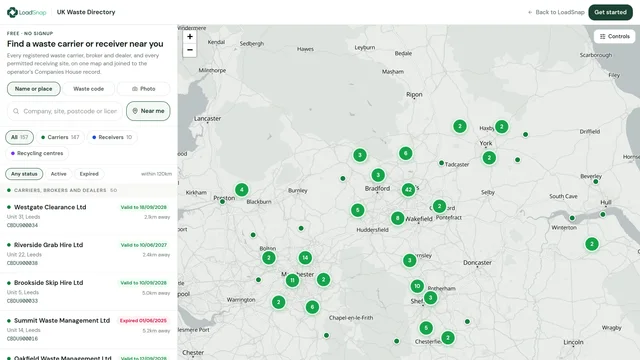Click the single marker near Tadcaster
The height and width of the screenshot is (360, 640).
[441, 163]
